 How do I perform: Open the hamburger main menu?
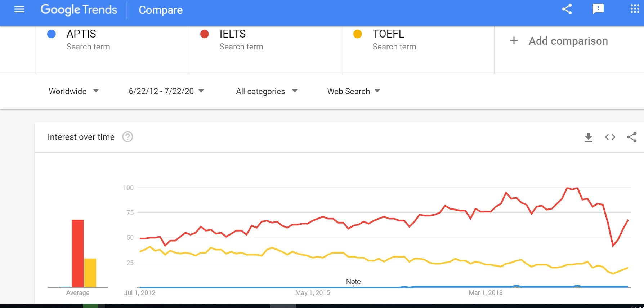tap(19, 9)
